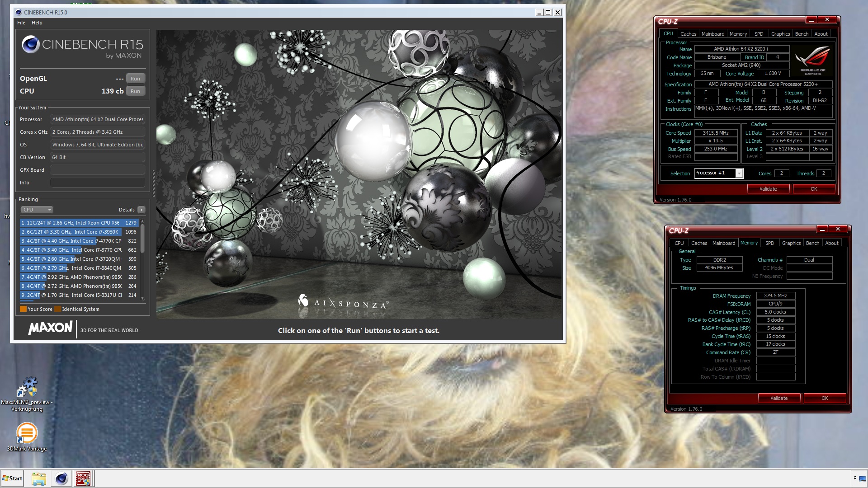Click the ranking Details arrow button
The width and height of the screenshot is (868, 488).
pos(142,210)
